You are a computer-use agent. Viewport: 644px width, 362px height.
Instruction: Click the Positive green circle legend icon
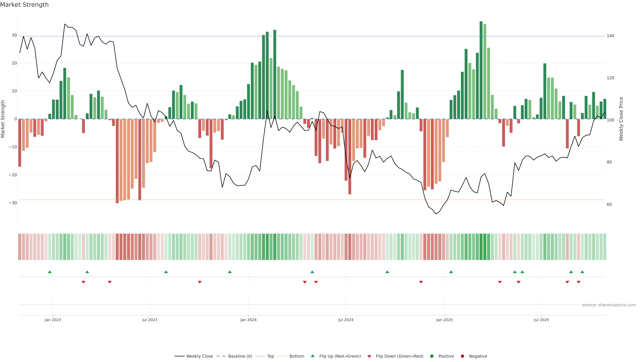tap(432, 356)
